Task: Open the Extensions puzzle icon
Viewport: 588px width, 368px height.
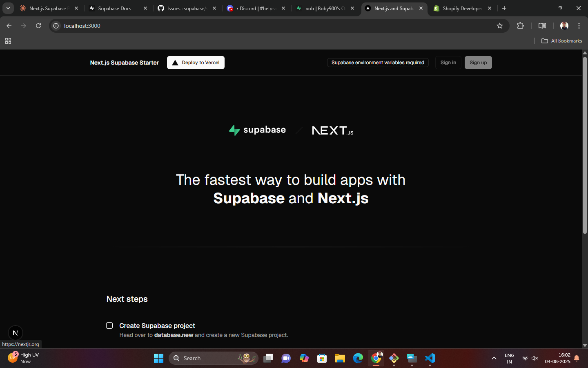Action: pyautogui.click(x=520, y=26)
